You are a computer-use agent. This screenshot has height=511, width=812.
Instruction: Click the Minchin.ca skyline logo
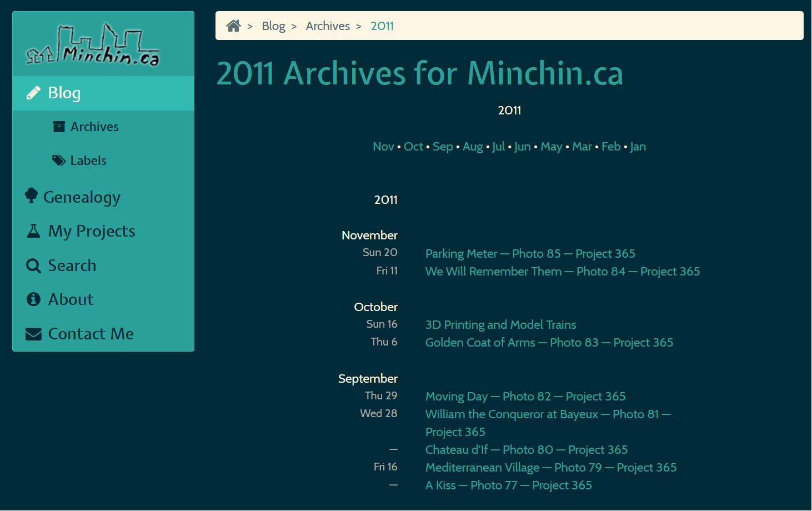pyautogui.click(x=93, y=44)
